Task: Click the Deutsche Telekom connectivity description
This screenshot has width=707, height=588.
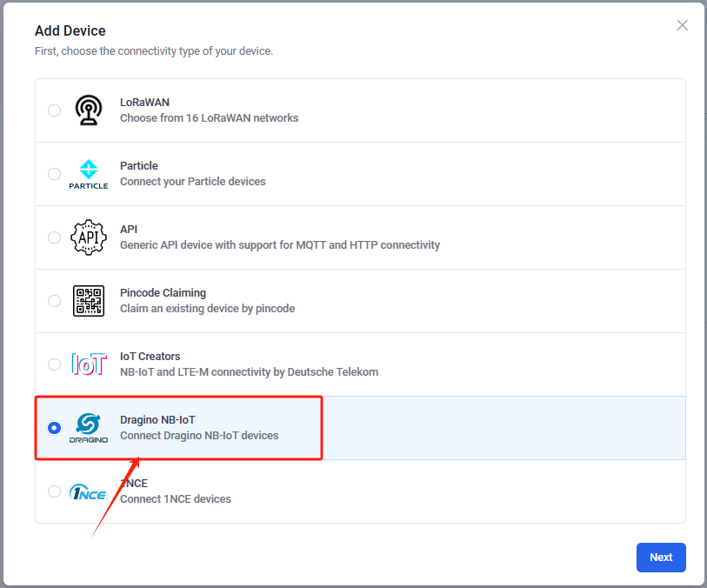Action: tap(249, 372)
